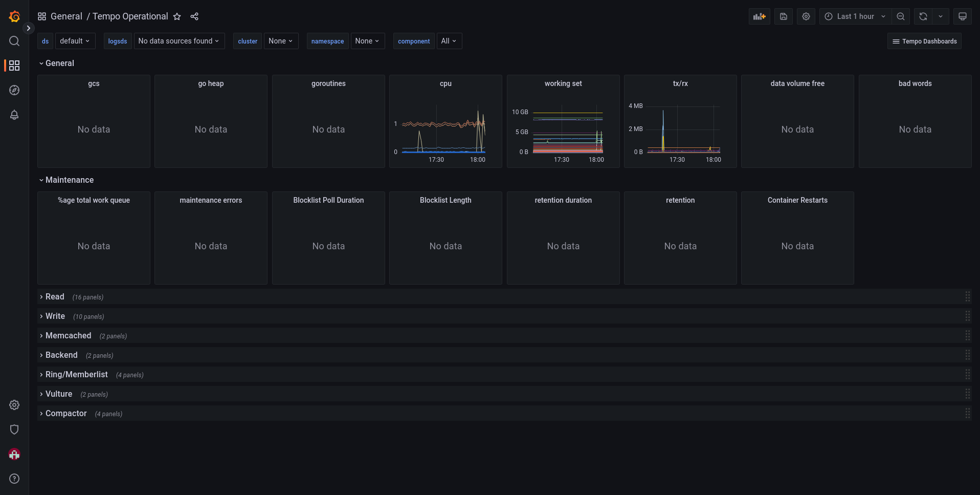Open dashboard settings gear icon
The width and height of the screenshot is (980, 495).
point(806,16)
